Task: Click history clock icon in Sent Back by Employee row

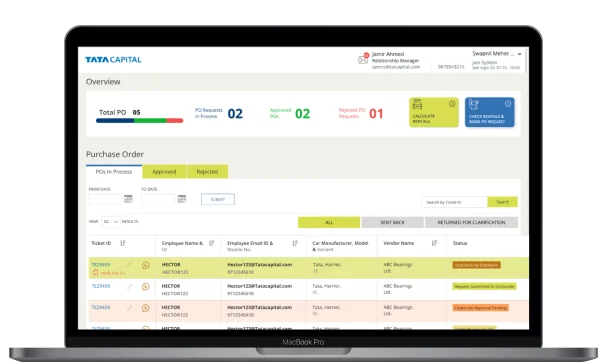Action: point(146,265)
